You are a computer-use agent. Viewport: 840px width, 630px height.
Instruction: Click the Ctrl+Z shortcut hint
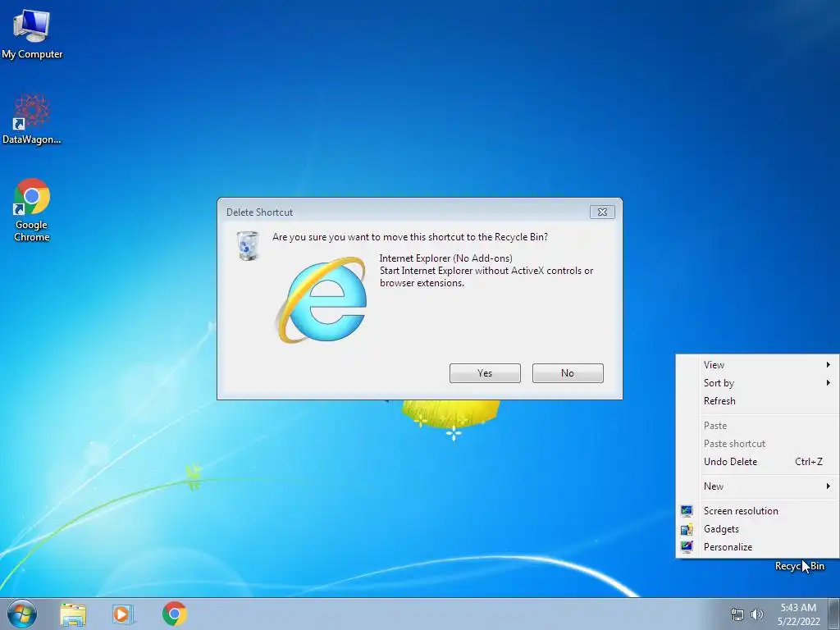point(808,461)
